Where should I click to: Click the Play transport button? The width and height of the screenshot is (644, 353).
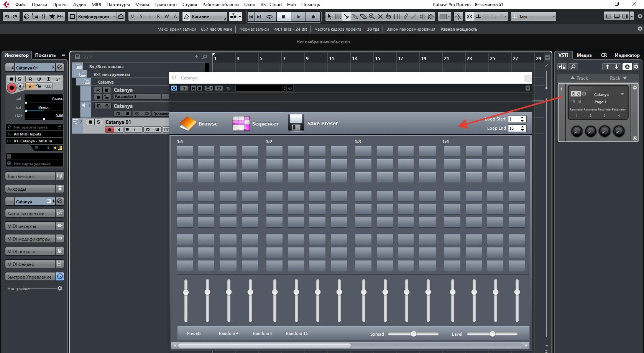pos(298,16)
